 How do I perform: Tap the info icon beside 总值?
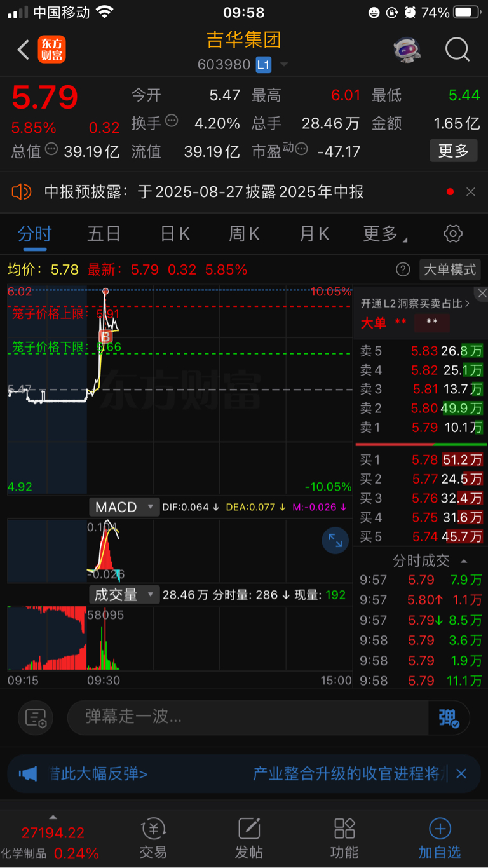pos(51,149)
